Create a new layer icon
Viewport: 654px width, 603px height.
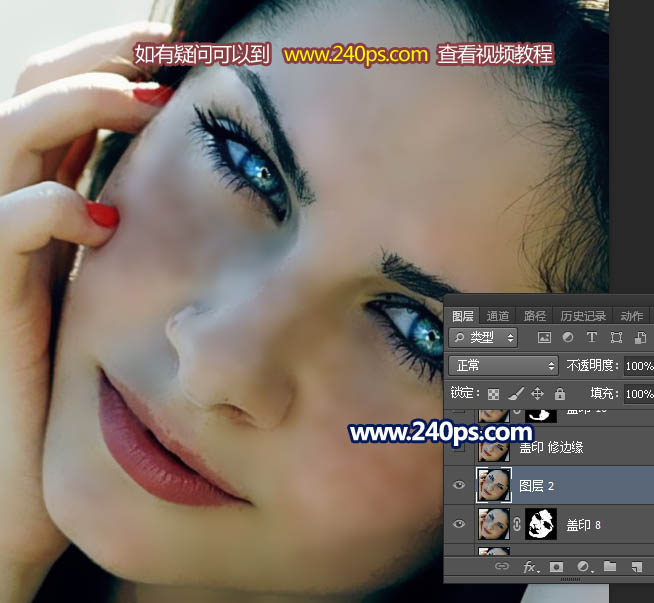(636, 566)
